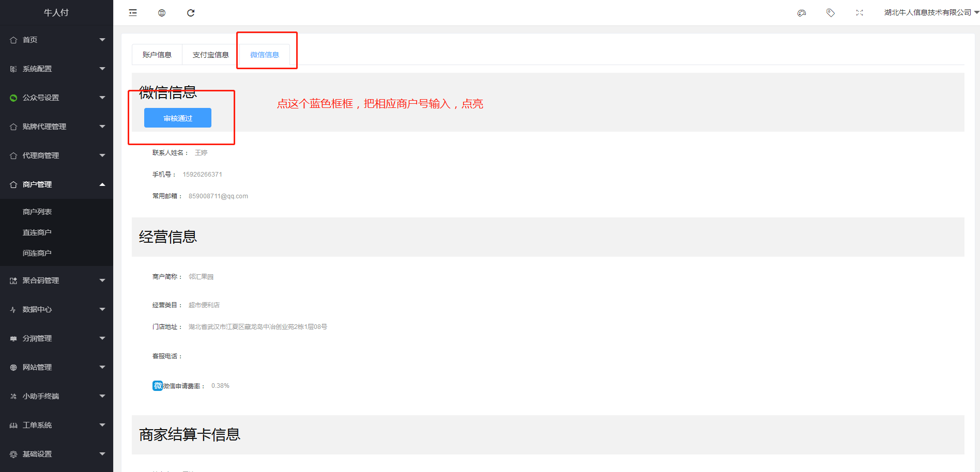980x472 pixels.
Task: Click email 859008711@qq.com
Action: 218,196
